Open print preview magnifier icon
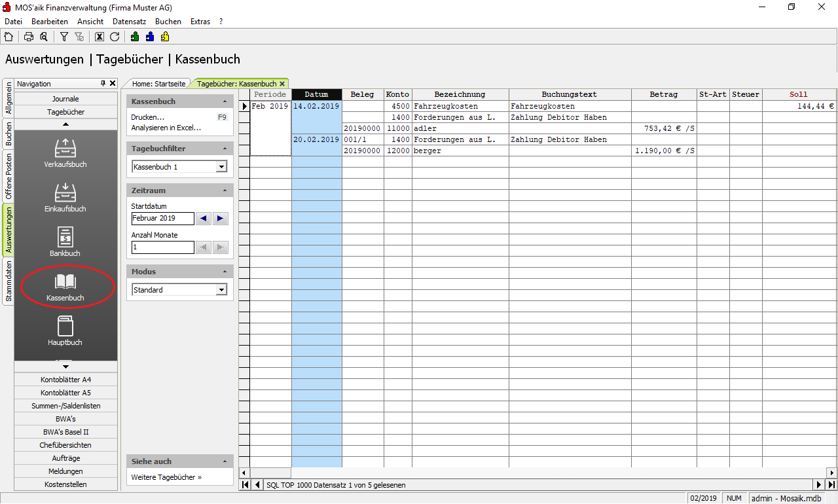Screen dimensions: 838x504 (x=44, y=37)
